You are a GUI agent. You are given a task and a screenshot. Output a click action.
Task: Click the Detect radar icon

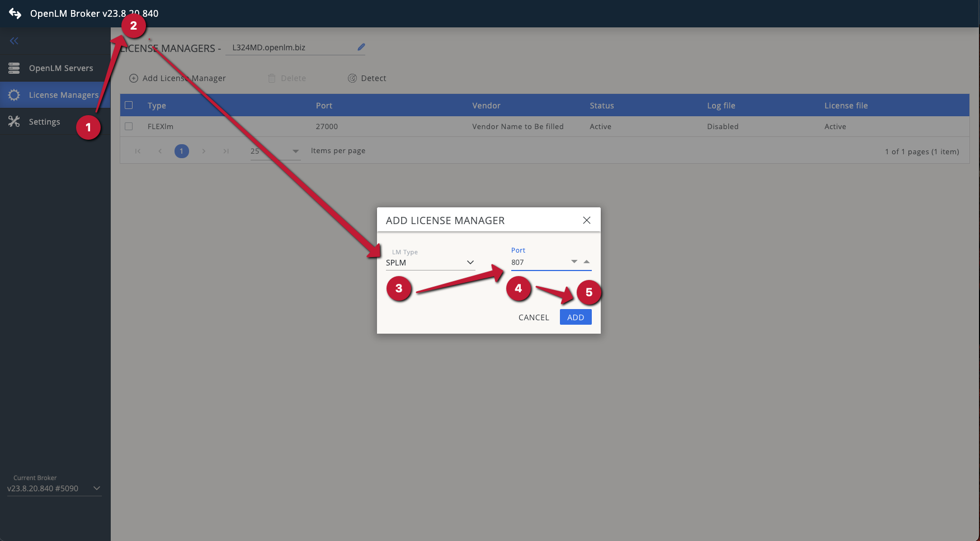click(x=352, y=78)
